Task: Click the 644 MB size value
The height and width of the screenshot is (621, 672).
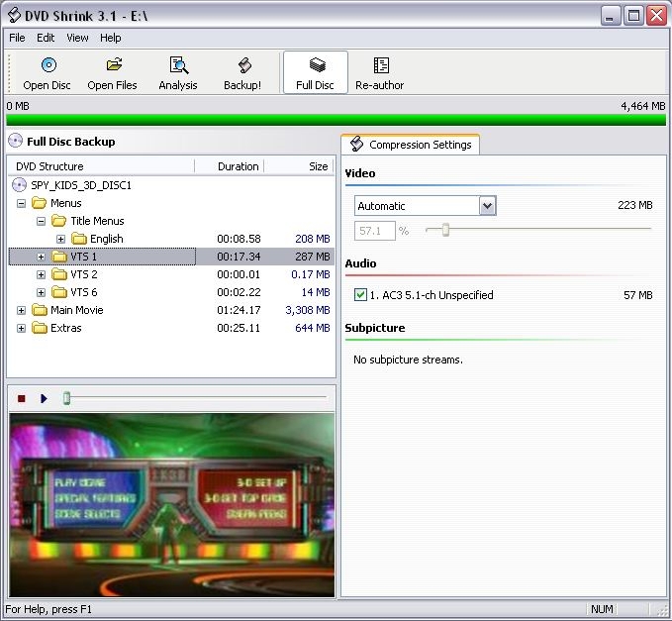Action: 313,328
